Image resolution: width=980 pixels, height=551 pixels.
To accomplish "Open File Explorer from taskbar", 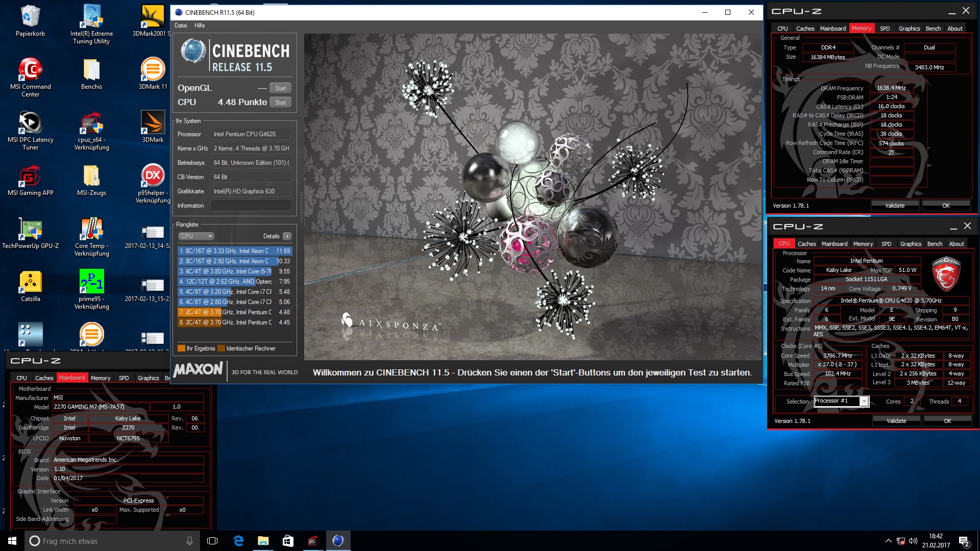I will pos(263,541).
